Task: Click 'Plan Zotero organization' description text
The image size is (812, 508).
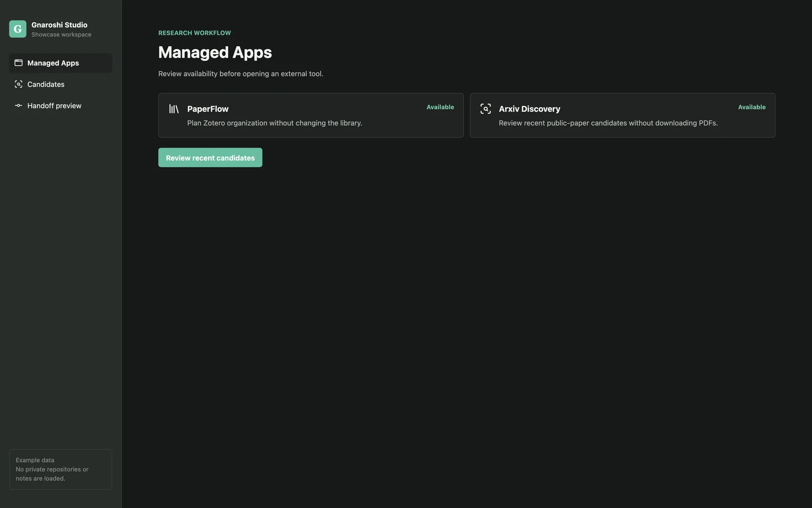Action: click(275, 123)
